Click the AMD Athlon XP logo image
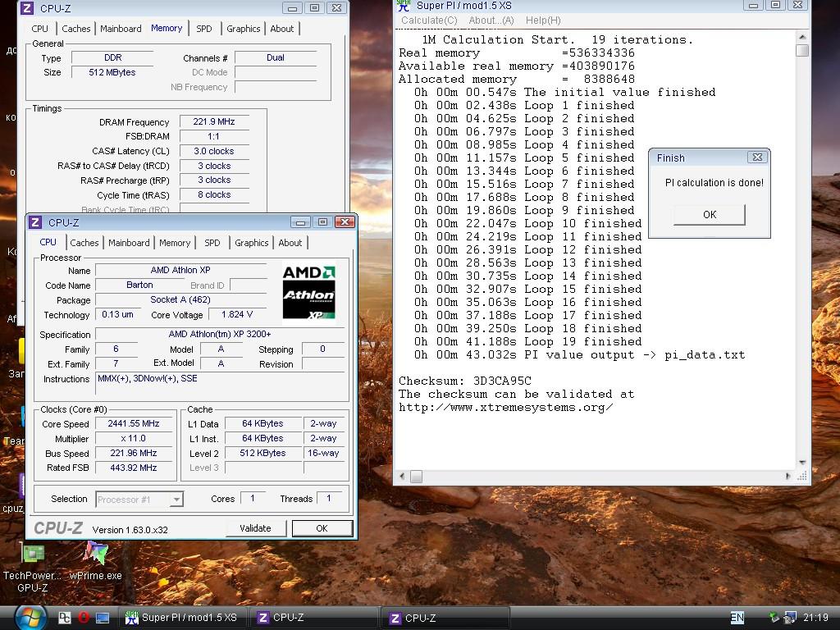 308,293
